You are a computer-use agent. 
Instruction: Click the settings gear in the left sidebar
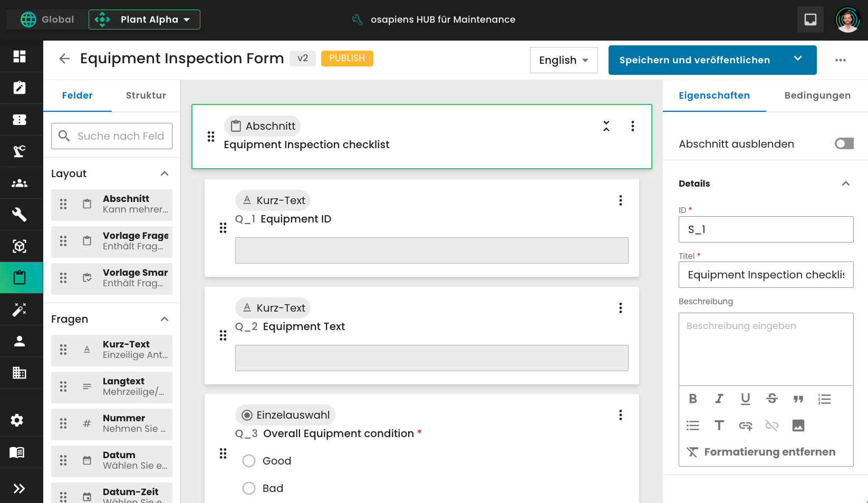16,420
